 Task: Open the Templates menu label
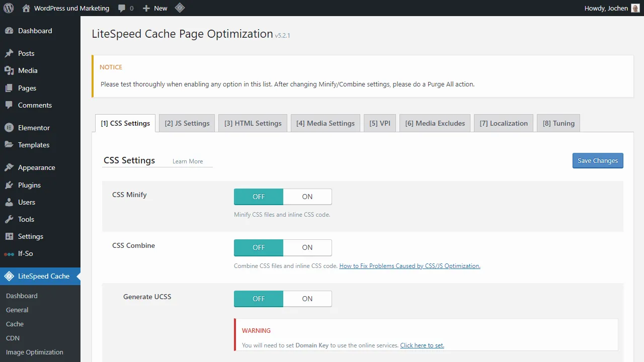pos(34,145)
